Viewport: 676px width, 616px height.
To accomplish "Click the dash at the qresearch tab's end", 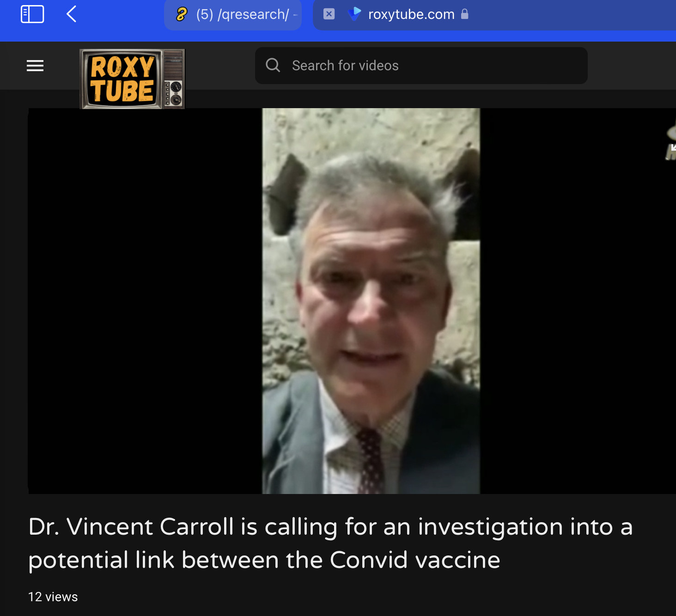I will point(295,15).
